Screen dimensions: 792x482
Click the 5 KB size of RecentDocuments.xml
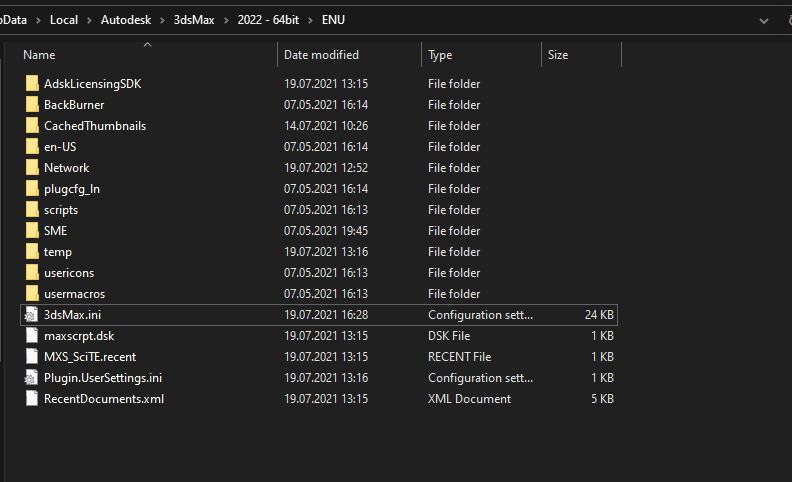(602, 398)
